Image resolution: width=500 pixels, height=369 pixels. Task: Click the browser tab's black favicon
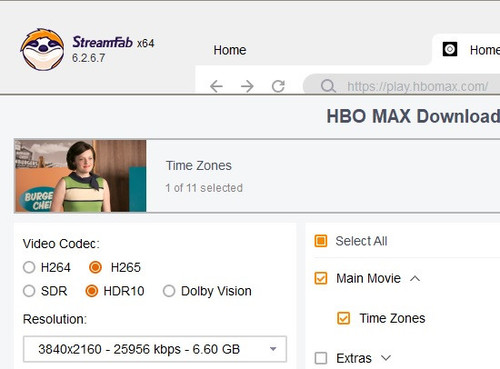pos(450,49)
